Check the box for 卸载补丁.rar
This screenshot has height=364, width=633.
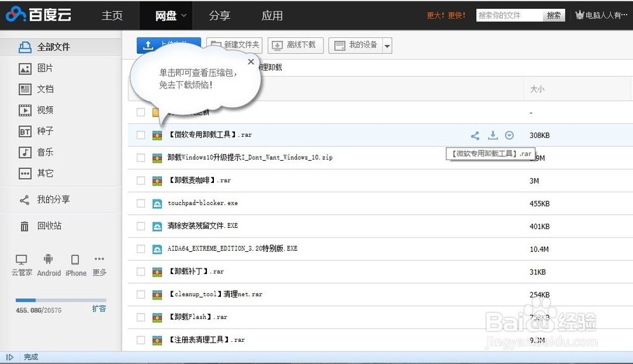[141, 272]
